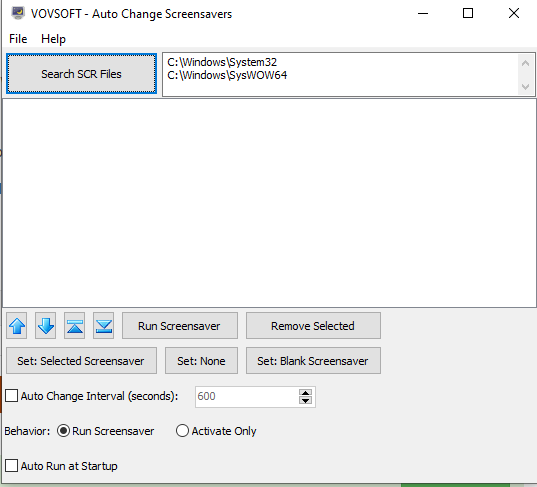Click Set: Blank Screensaver button

[313, 361]
